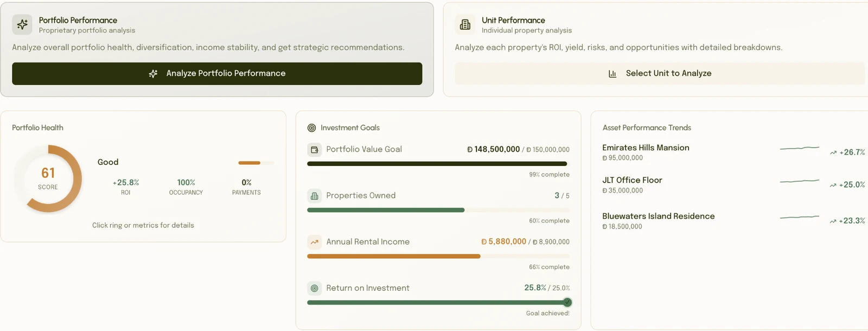Click the 5,880,000 rental income figure
The height and width of the screenshot is (331, 868).
pos(504,241)
